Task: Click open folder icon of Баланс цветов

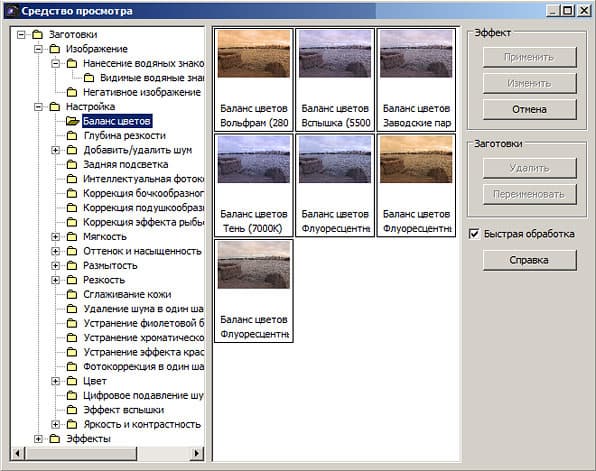Action: (72, 121)
